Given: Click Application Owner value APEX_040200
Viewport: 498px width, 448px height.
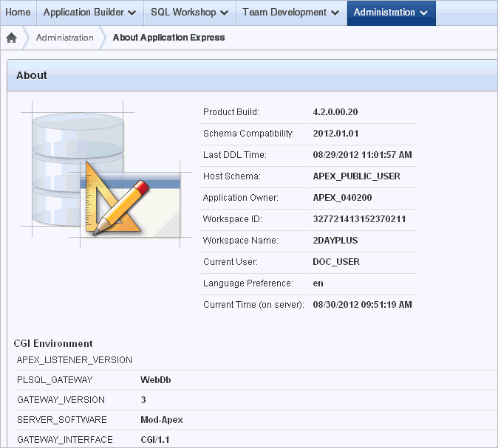Looking at the screenshot, I should (342, 198).
